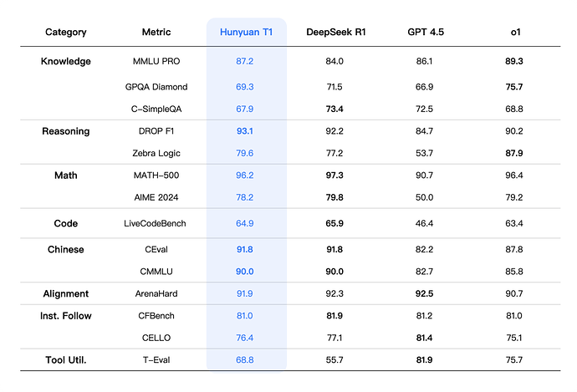Select the Inst. Follow category label

coord(66,315)
